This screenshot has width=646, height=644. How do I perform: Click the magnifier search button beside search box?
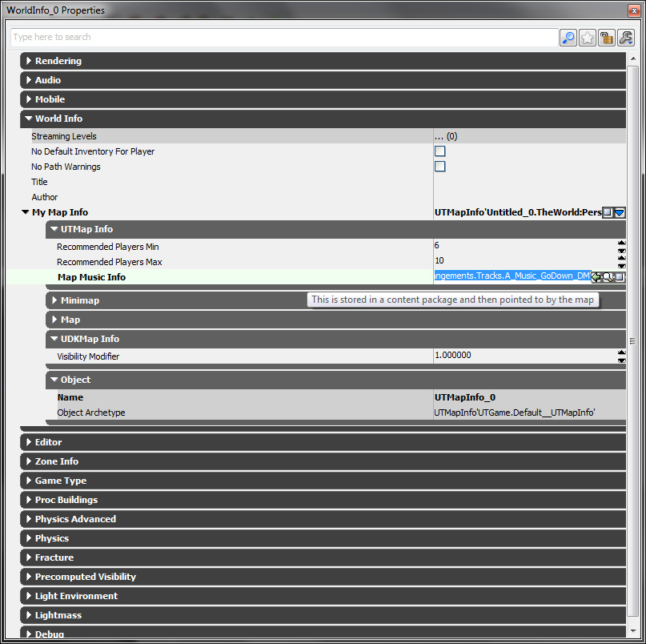click(x=568, y=38)
